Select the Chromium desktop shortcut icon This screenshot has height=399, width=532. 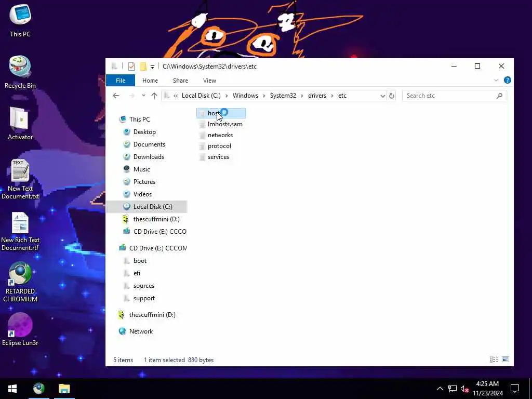[20, 282]
